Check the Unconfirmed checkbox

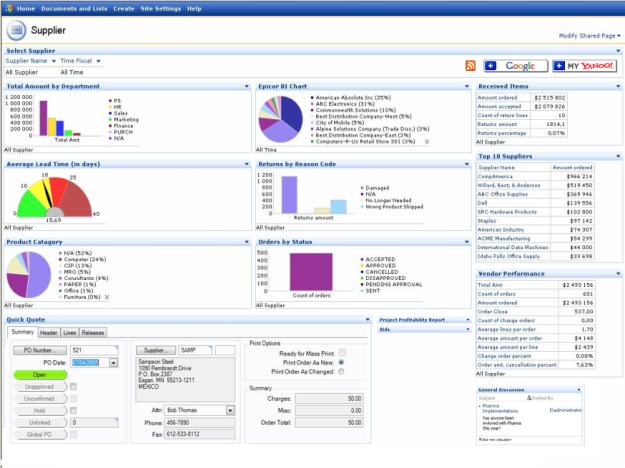click(x=73, y=398)
